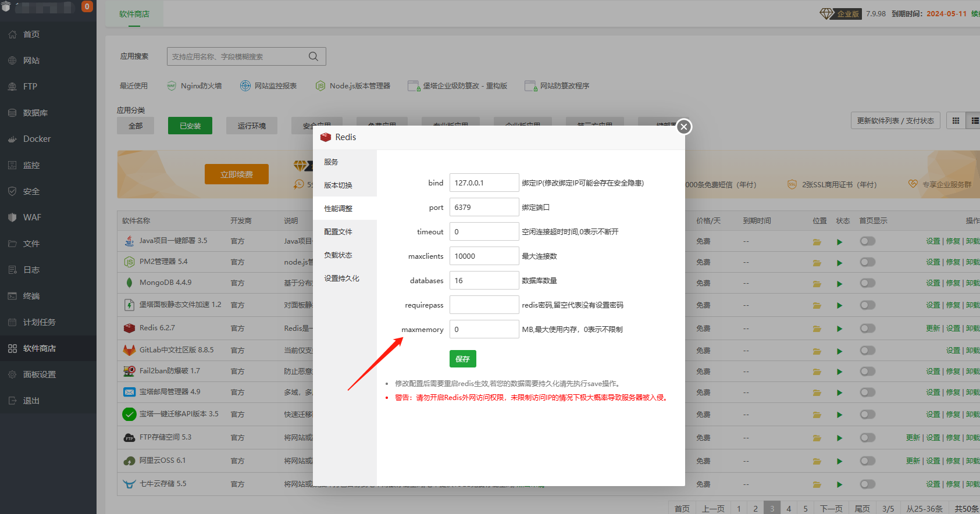Click play status icon for 阿里云OSS row

point(840,461)
